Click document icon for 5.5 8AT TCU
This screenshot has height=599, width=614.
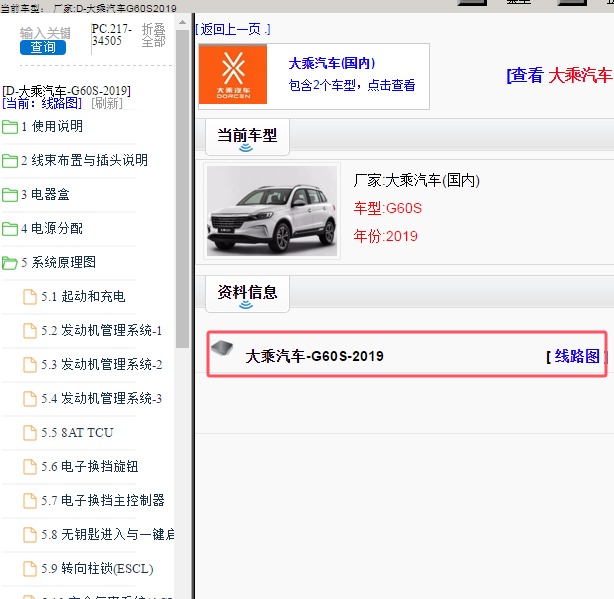[30, 433]
